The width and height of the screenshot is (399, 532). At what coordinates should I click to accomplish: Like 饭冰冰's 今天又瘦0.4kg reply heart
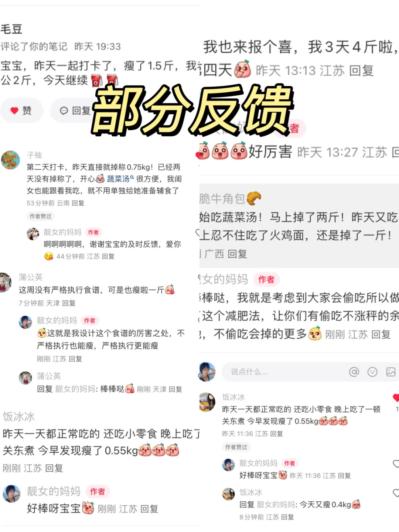pos(396,493)
